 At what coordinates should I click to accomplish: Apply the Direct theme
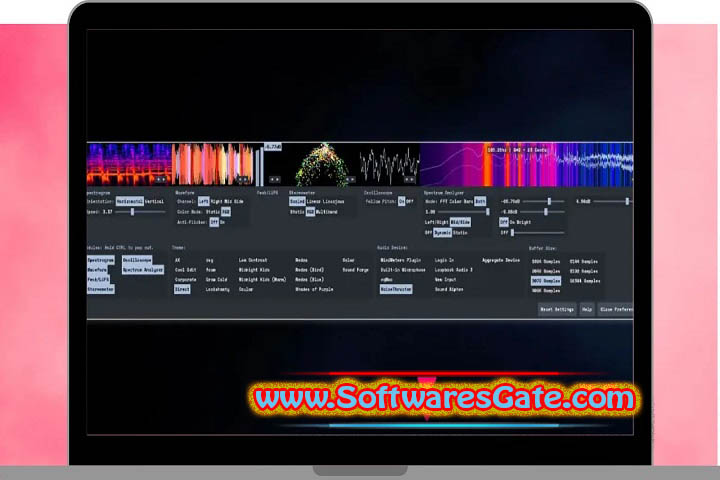(x=182, y=289)
